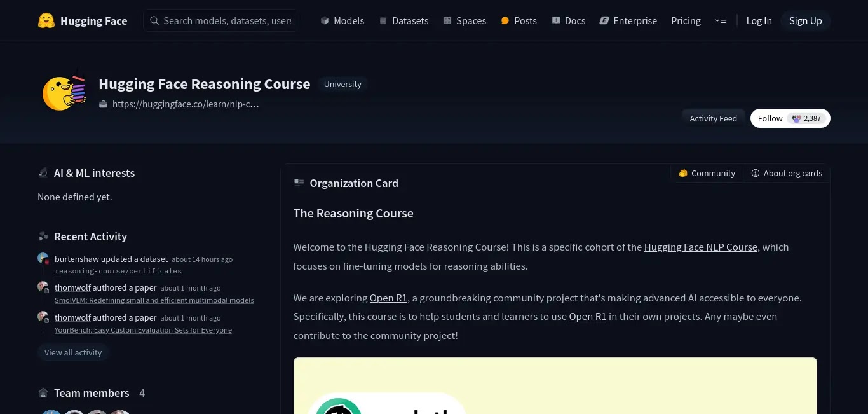868x414 pixels.
Task: Click View all activity
Action: pyautogui.click(x=73, y=352)
